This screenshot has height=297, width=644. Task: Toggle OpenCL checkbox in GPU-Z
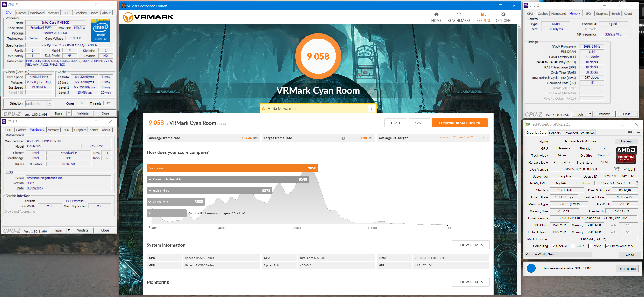click(553, 246)
